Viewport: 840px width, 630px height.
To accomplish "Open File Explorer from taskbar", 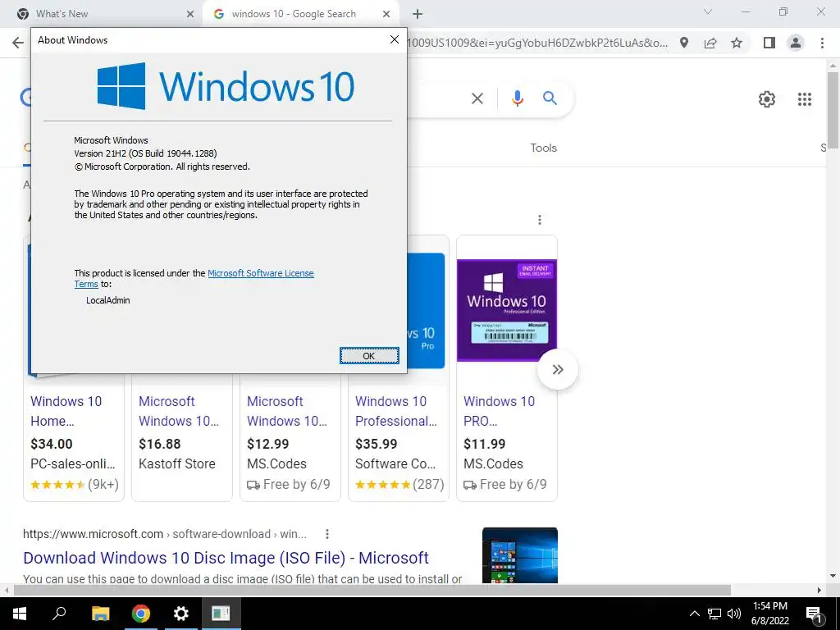I will (x=100, y=614).
